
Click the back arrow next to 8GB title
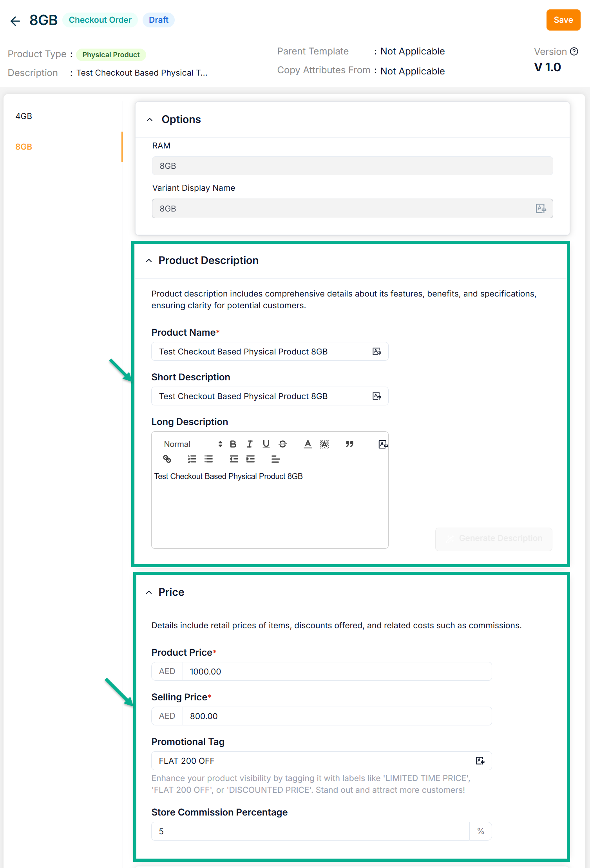tap(15, 21)
